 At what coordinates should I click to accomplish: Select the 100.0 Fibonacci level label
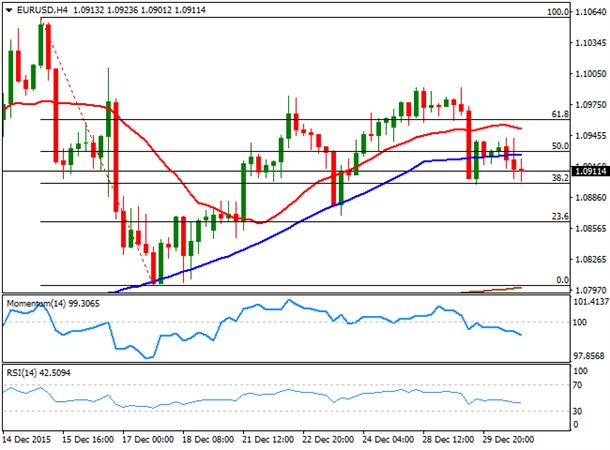tap(558, 12)
